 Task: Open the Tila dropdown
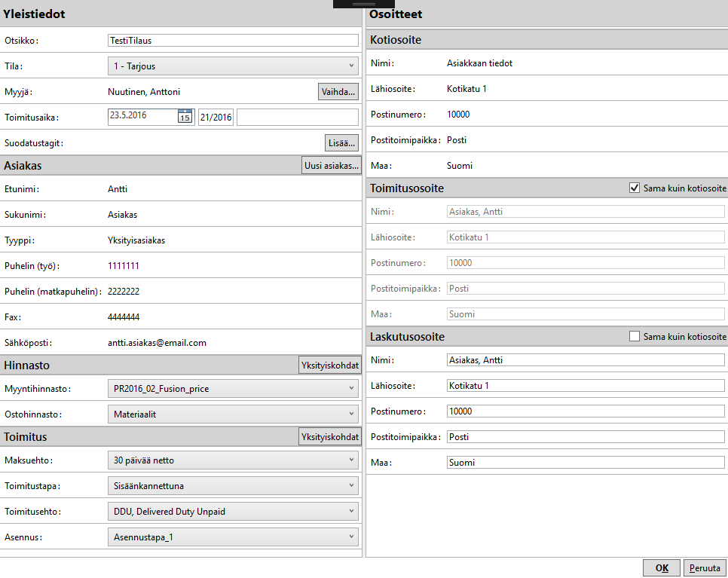pos(233,66)
